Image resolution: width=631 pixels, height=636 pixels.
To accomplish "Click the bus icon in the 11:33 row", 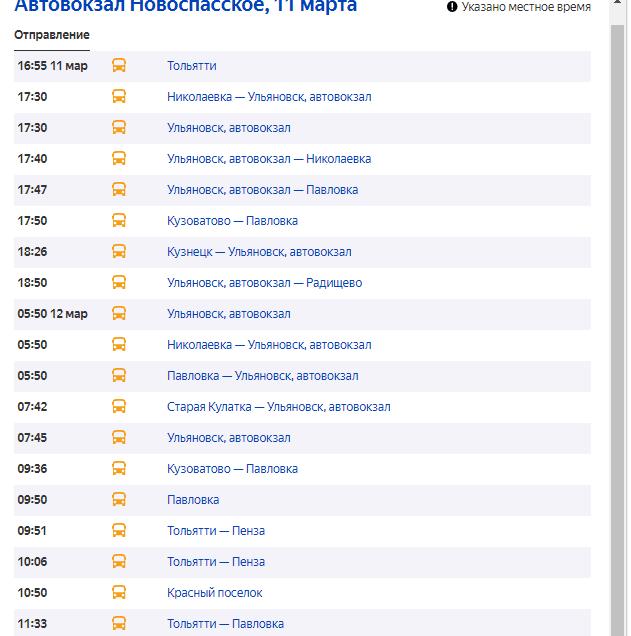I will point(119,624).
